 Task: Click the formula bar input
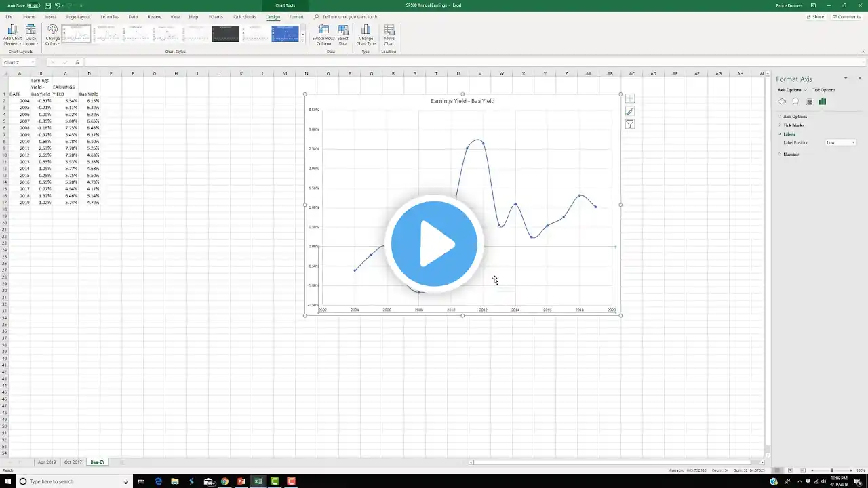[475, 62]
